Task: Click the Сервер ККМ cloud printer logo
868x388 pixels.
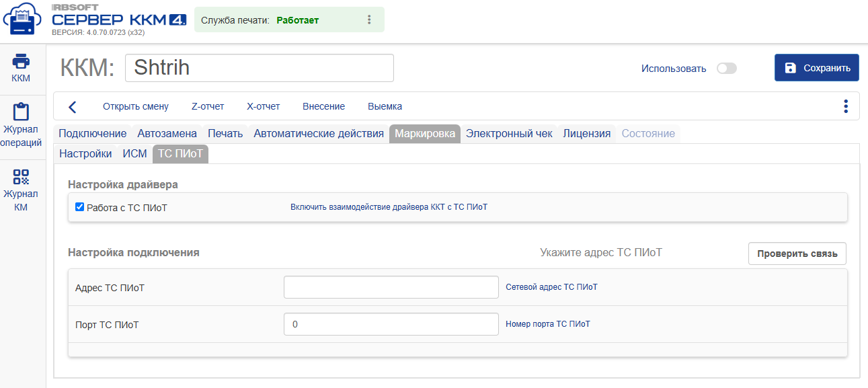Action: 22,20
